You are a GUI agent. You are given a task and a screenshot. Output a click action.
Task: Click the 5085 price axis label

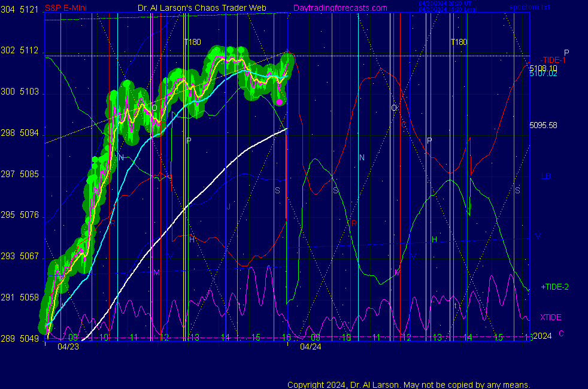pyautogui.click(x=29, y=174)
